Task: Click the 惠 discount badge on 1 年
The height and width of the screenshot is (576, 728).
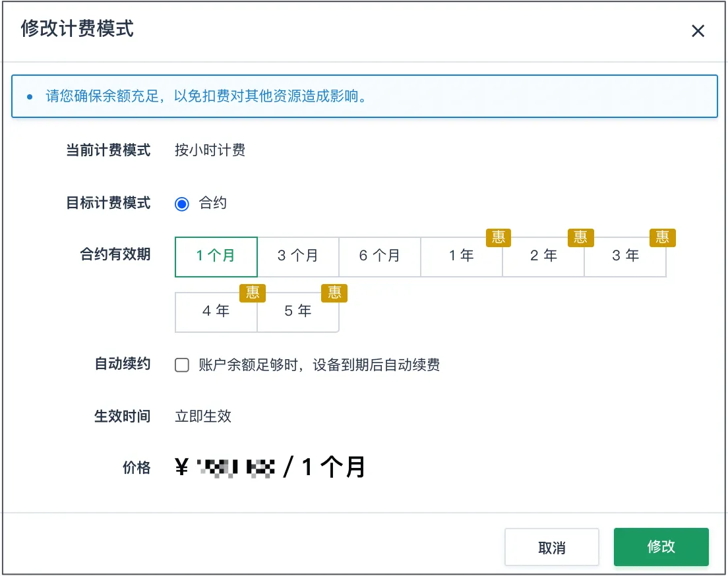Action: [499, 238]
